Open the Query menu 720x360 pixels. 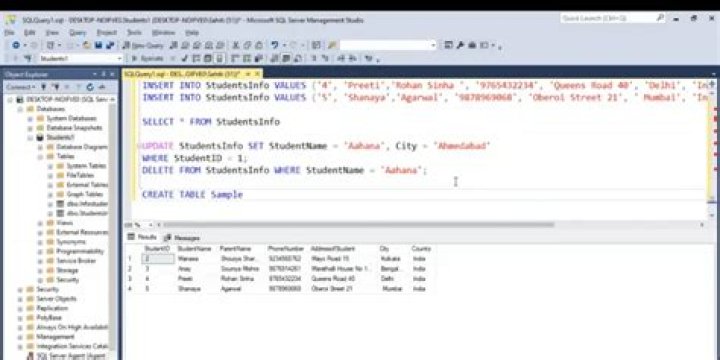point(78,33)
